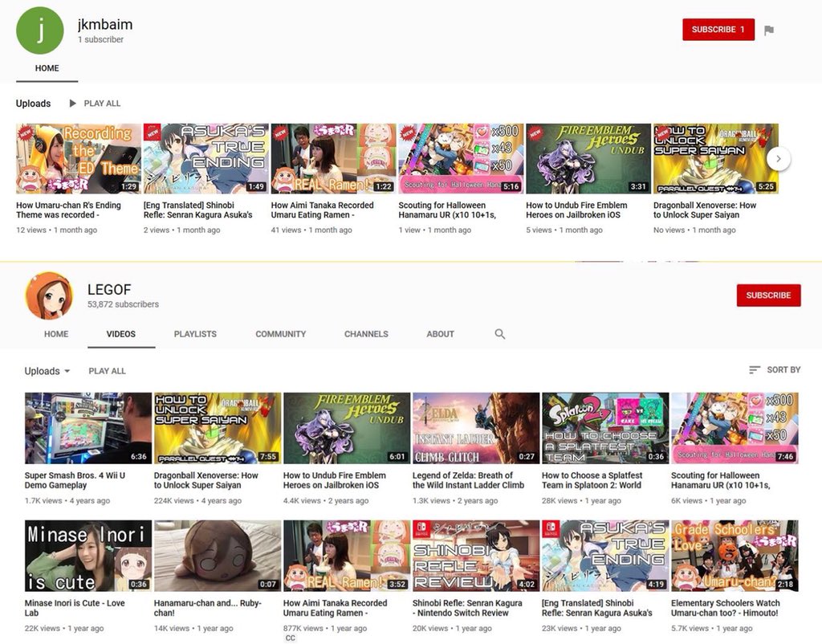The height and width of the screenshot is (644, 822).
Task: Subscribe to the LEGOF channel
Action: pyautogui.click(x=768, y=296)
